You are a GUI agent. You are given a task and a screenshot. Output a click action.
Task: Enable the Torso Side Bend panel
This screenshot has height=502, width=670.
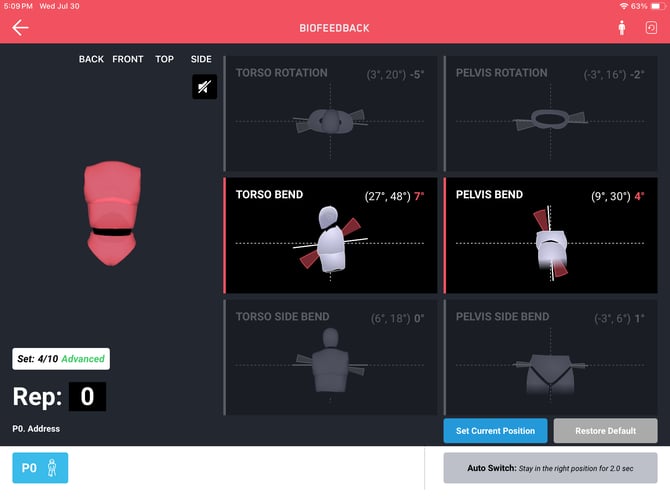331,357
